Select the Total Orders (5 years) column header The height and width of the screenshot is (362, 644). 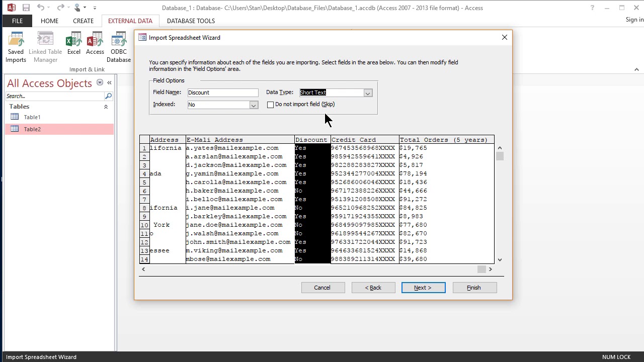click(447, 140)
